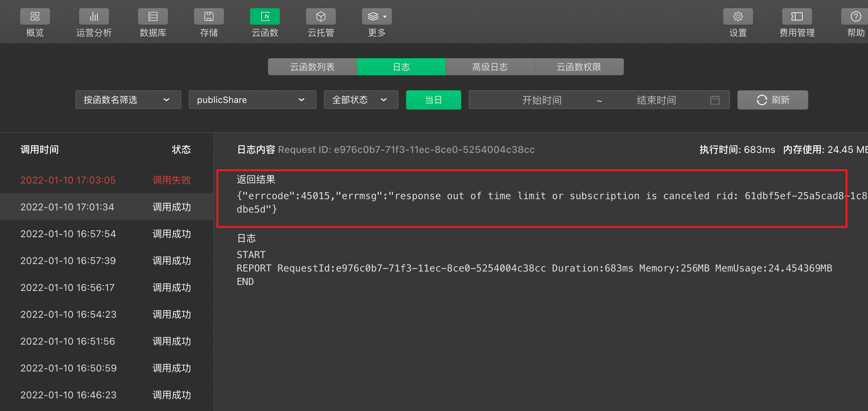
Task: Switch to the 云函数权限 tab
Action: click(578, 67)
